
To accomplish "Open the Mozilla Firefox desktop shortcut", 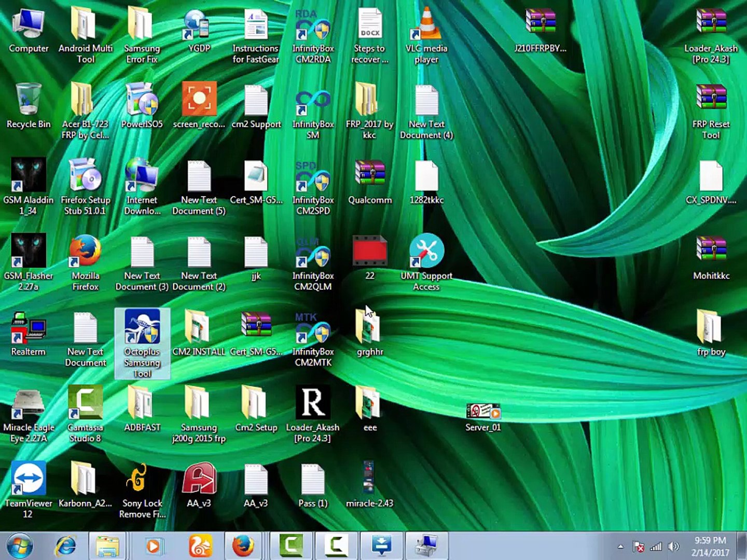I will 85,251.
